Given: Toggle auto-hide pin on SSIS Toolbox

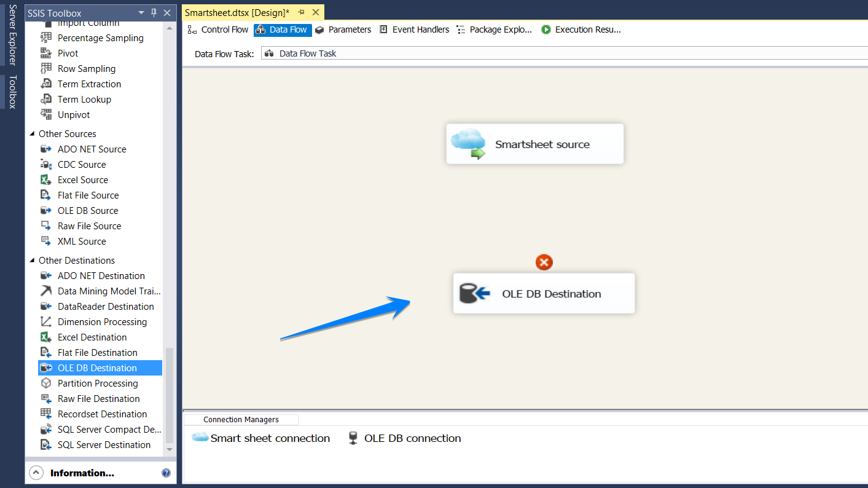Looking at the screenshot, I should coord(154,12).
